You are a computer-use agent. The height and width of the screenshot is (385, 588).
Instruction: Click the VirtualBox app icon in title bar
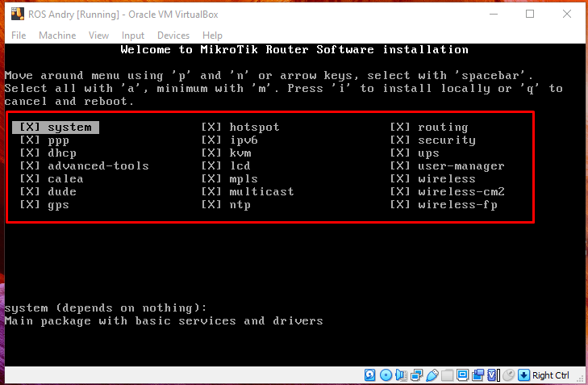tap(16, 14)
